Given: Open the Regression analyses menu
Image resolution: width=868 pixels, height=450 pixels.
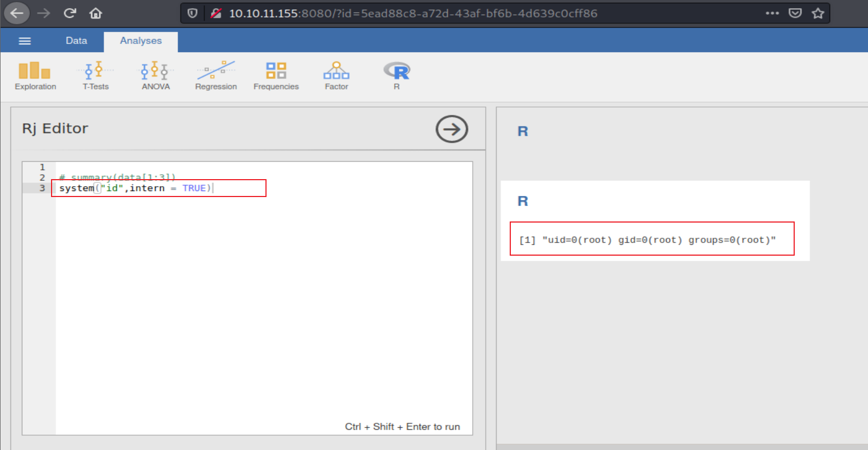Looking at the screenshot, I should click(216, 76).
